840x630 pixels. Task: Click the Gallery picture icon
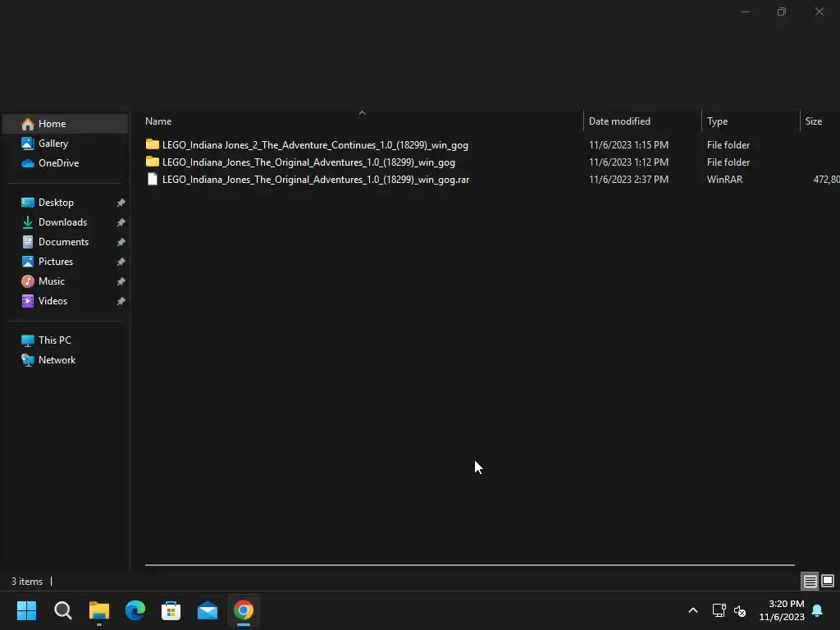pyautogui.click(x=27, y=144)
